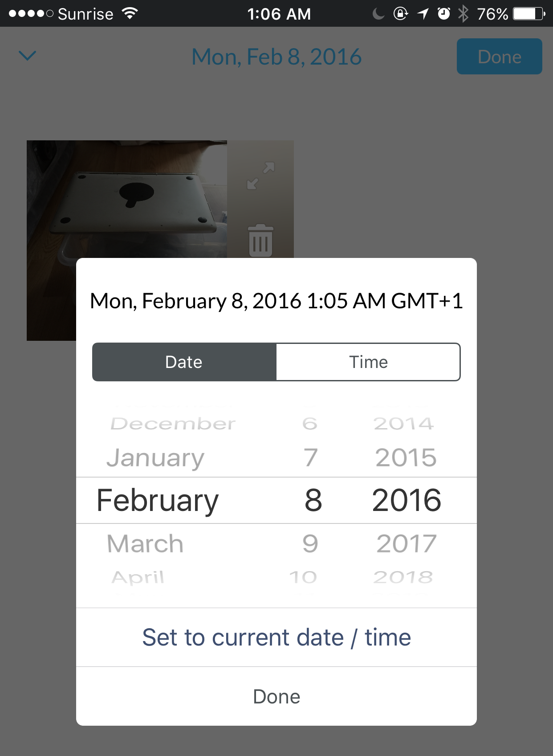553x756 pixels.
Task: Choose day 9 in the day wheel
Action: [310, 544]
